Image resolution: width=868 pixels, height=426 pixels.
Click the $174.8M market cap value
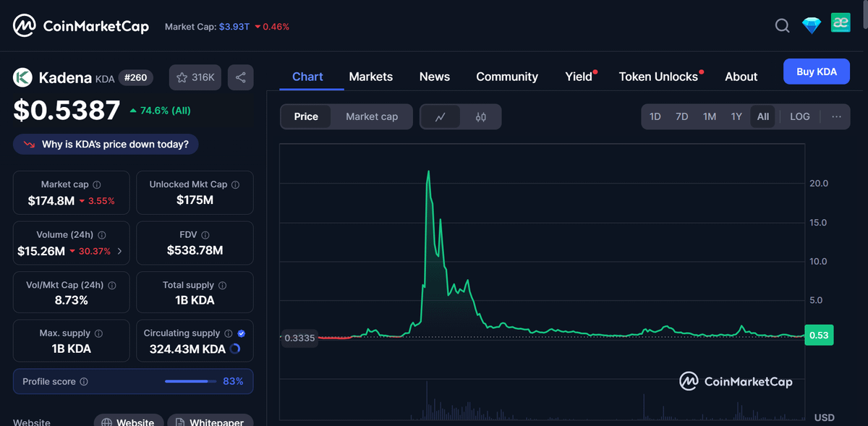tap(51, 200)
